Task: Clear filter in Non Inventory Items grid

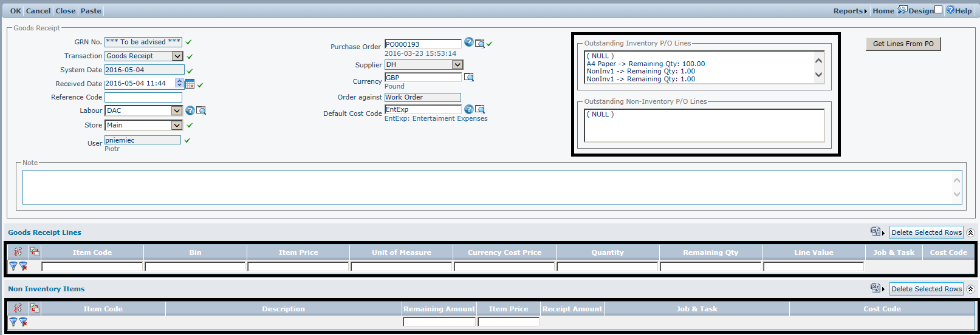Action: click(x=23, y=322)
